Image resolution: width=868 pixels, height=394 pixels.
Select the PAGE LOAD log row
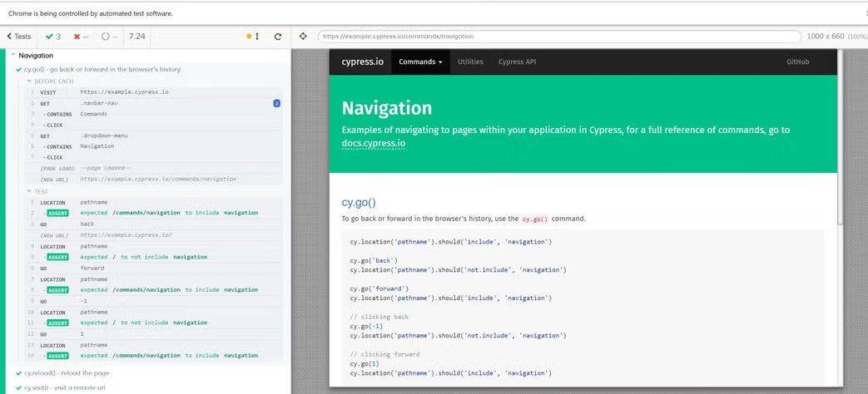(154, 168)
